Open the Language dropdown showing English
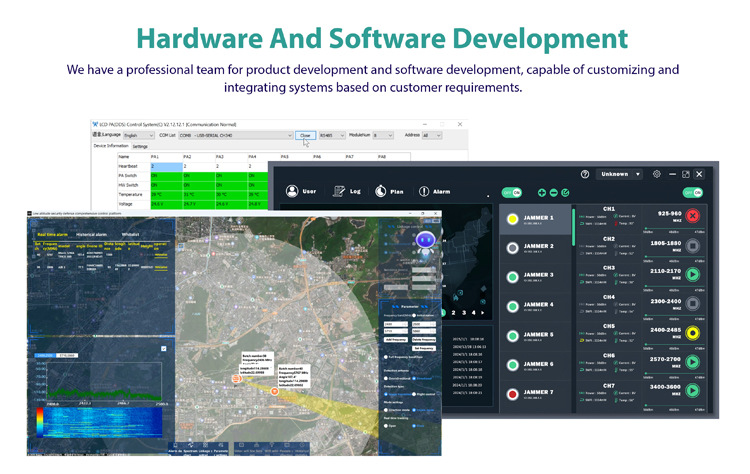This screenshot has height=474, width=750. coord(137,135)
